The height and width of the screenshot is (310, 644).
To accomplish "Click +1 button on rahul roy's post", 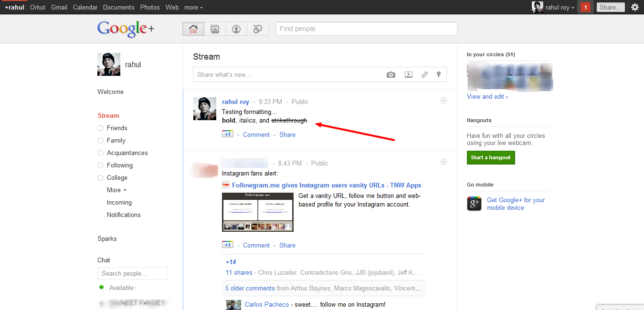I will (228, 134).
